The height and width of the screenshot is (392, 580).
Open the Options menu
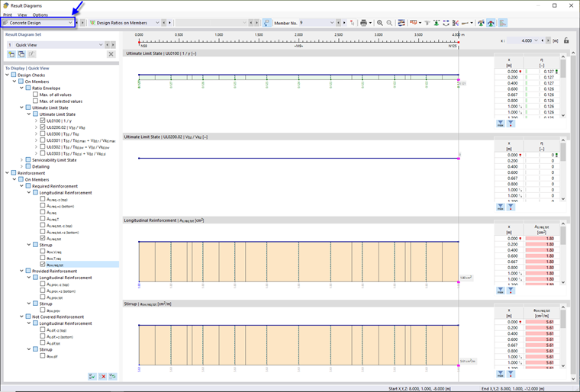pyautogui.click(x=40, y=14)
